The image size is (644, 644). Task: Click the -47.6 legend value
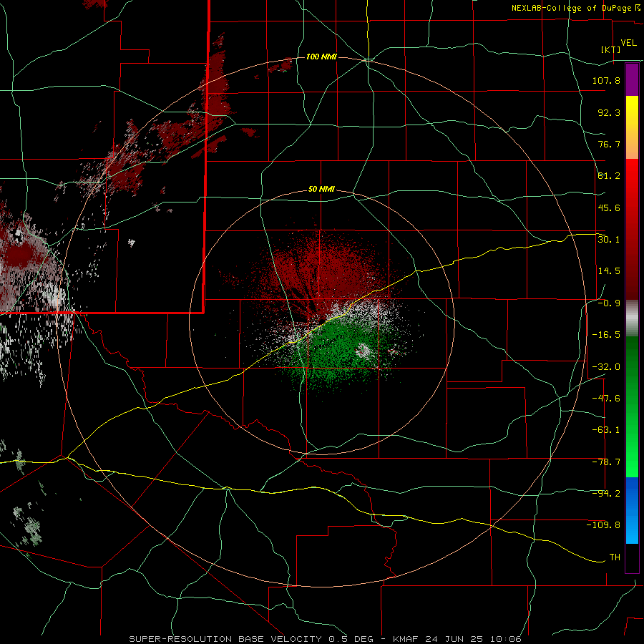coord(606,399)
